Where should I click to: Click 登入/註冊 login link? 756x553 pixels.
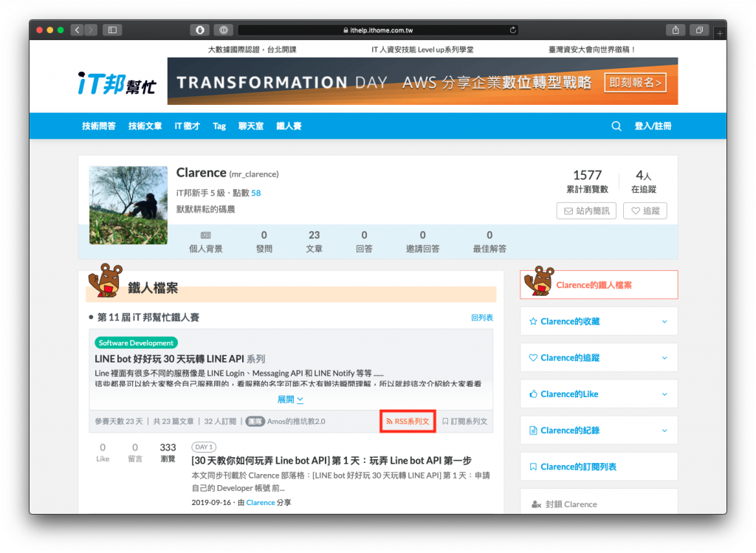[653, 126]
